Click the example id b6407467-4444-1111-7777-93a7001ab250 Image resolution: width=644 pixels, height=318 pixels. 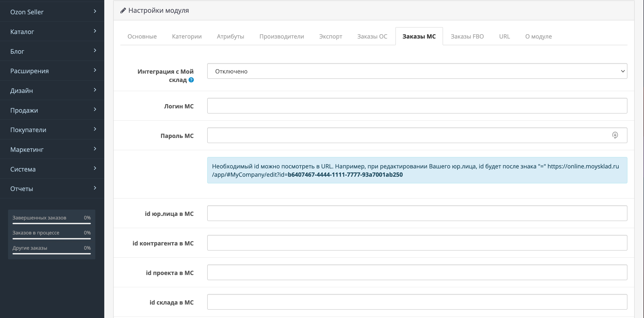(x=345, y=175)
